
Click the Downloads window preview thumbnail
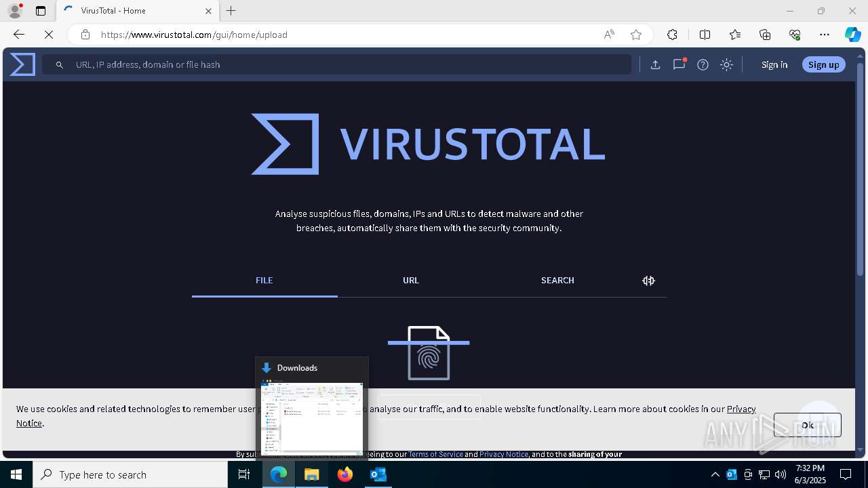[x=312, y=418]
